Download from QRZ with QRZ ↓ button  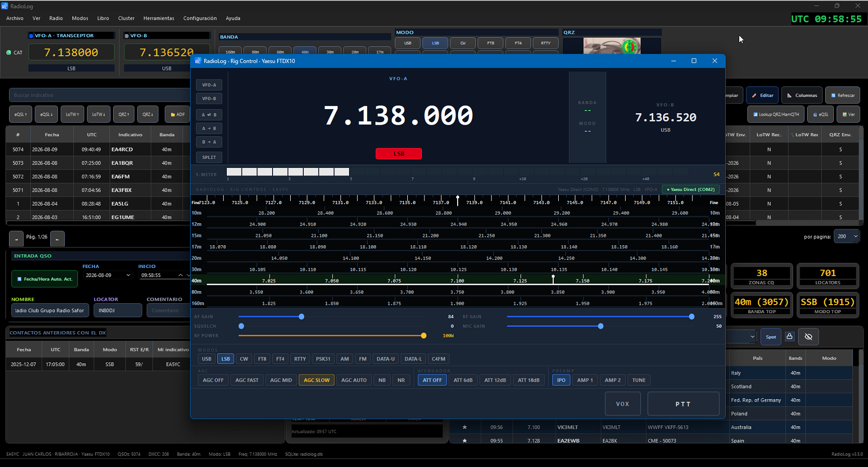pos(148,114)
